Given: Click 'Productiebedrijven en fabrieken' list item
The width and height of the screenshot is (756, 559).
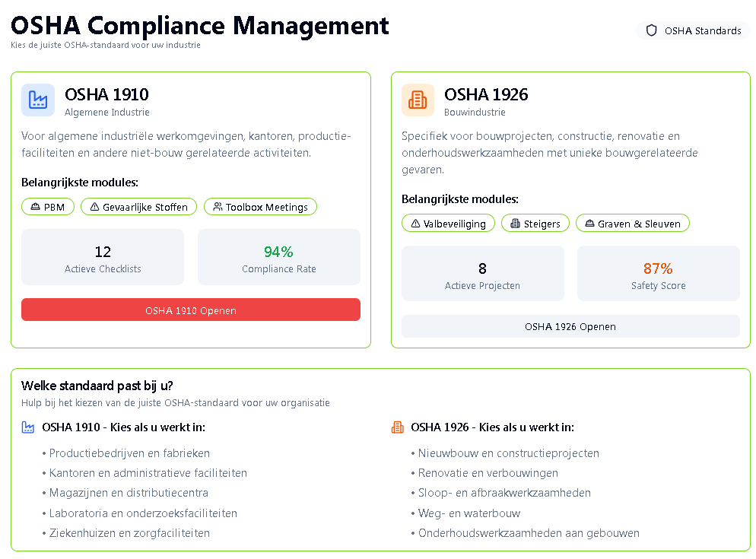Looking at the screenshot, I should coord(129,453).
